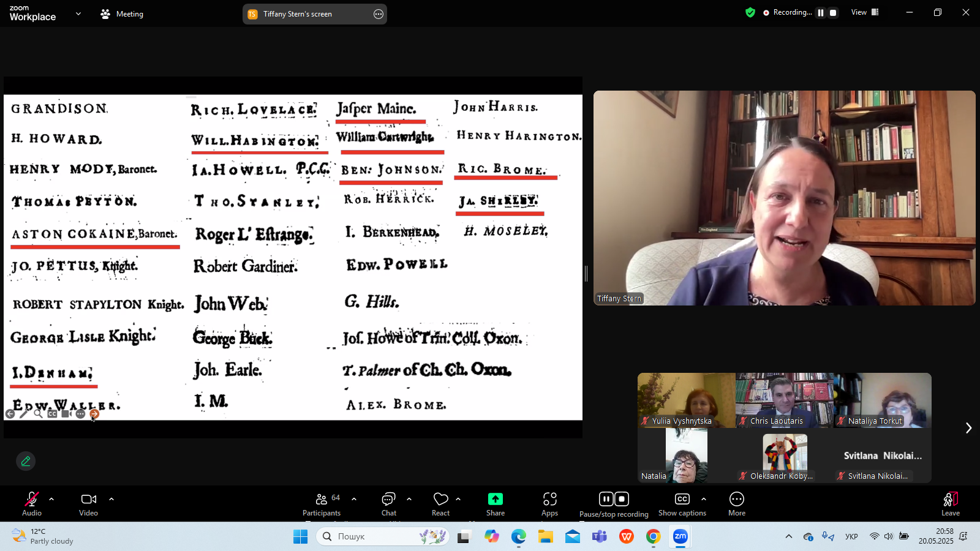The height and width of the screenshot is (551, 980).
Task: Open the Zoom Workplace dropdown menu
Action: [78, 13]
